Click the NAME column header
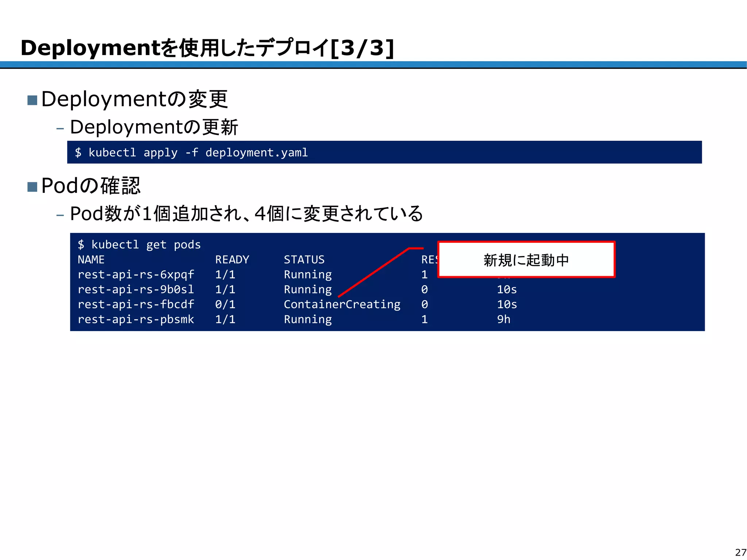747x560 pixels. pos(91,260)
